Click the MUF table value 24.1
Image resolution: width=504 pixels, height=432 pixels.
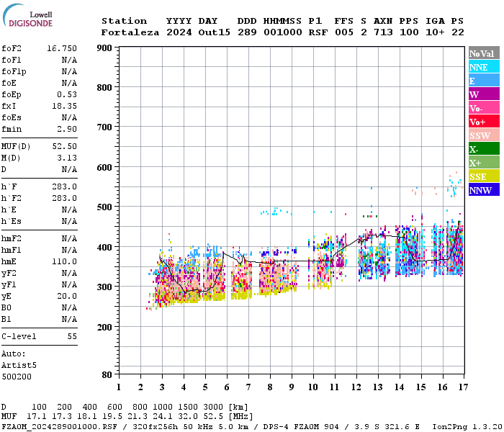163,417
